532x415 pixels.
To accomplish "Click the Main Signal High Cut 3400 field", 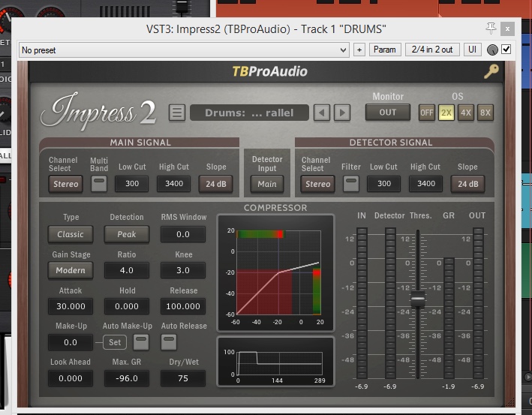I will pos(174,184).
